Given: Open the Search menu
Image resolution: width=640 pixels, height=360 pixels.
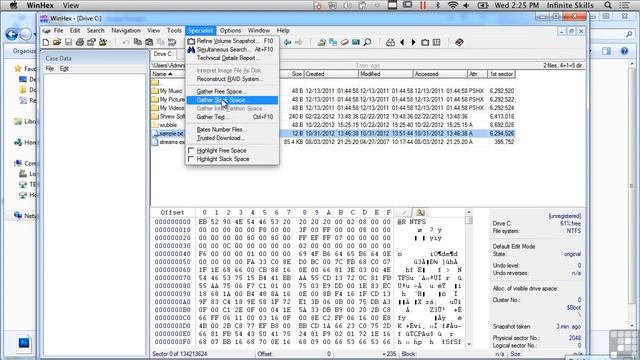Looking at the screenshot, I should [x=96, y=30].
